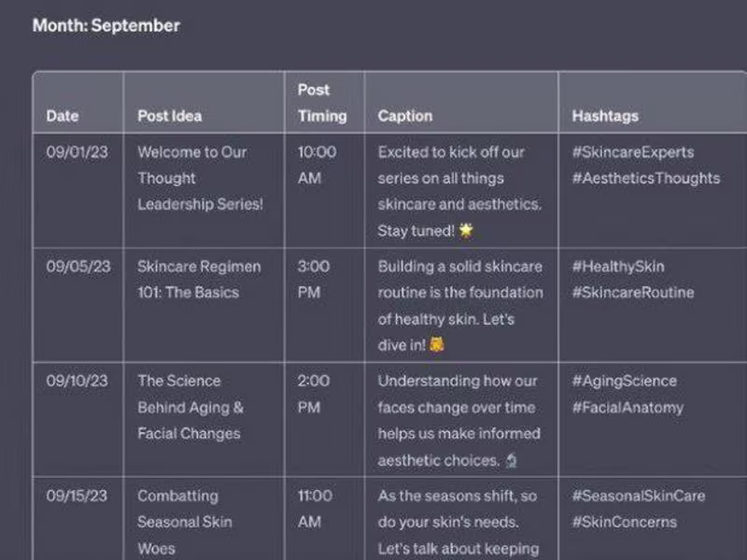This screenshot has height=560, width=747.
Task: Select the Date column header
Action: [63, 116]
